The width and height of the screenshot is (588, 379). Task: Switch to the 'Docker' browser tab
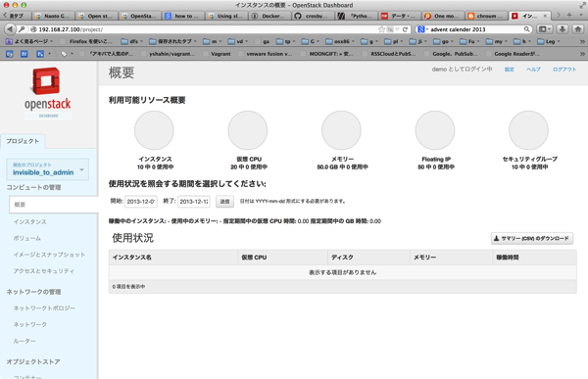click(269, 16)
